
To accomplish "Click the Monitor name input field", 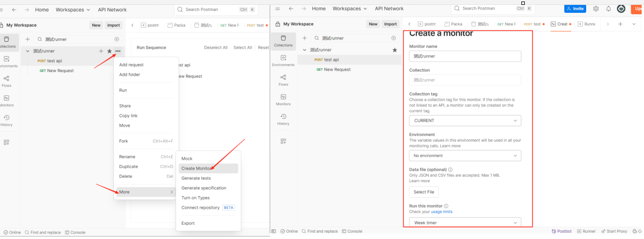I will pyautogui.click(x=465, y=56).
